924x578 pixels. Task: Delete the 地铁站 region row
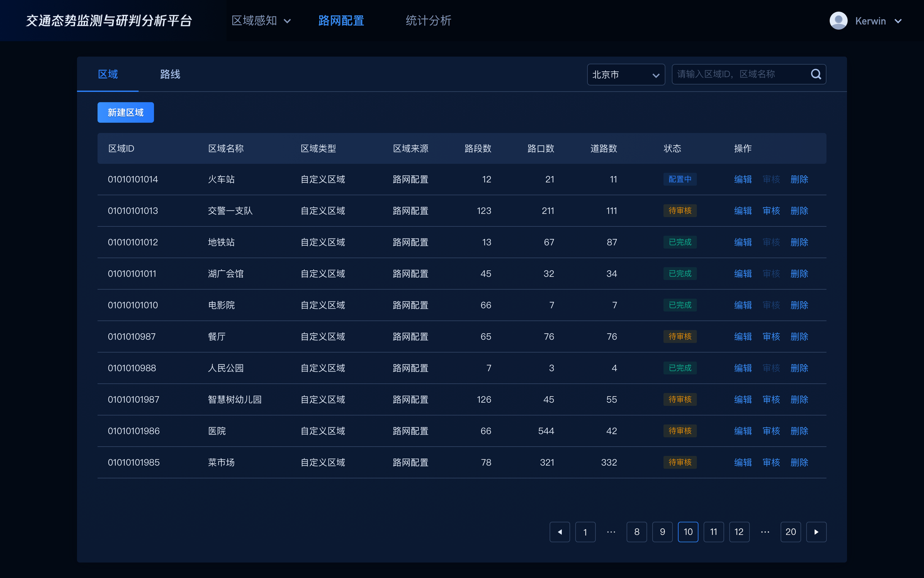pos(799,242)
